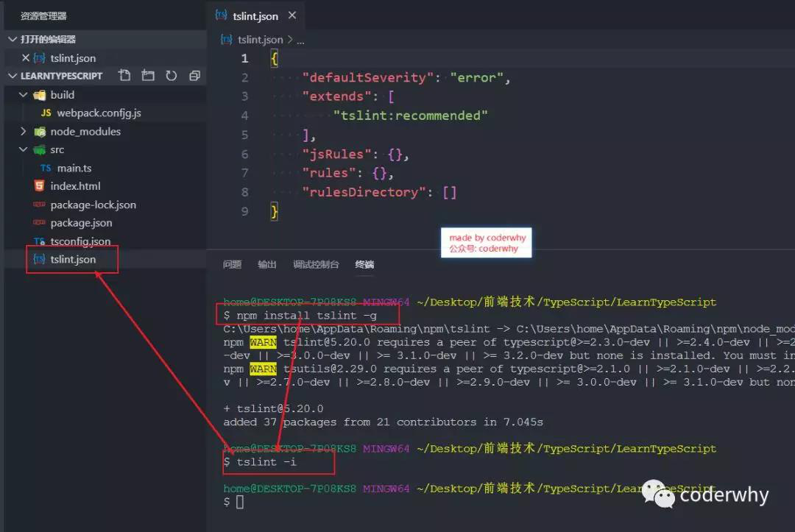Select the tslint.json editor tab

(x=255, y=15)
